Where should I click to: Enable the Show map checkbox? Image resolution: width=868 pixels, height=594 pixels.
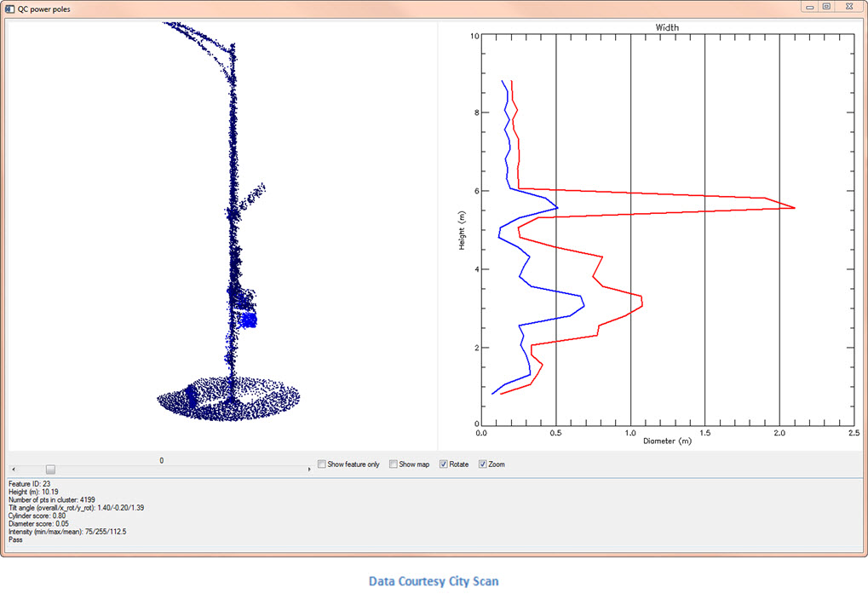point(394,464)
